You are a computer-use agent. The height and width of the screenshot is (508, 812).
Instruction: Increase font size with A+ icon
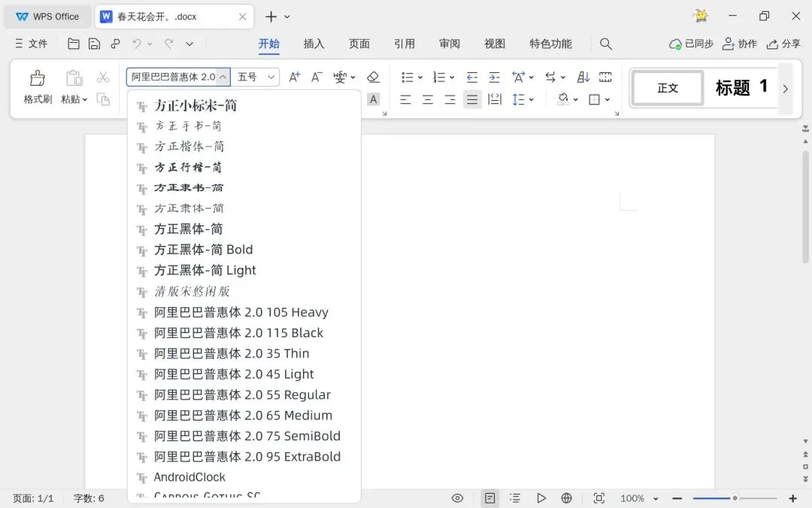tap(294, 78)
